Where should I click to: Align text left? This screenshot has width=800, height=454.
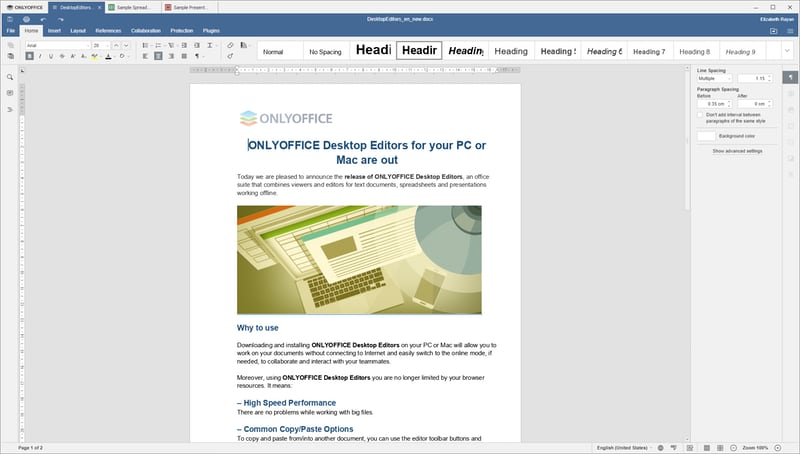[145, 56]
